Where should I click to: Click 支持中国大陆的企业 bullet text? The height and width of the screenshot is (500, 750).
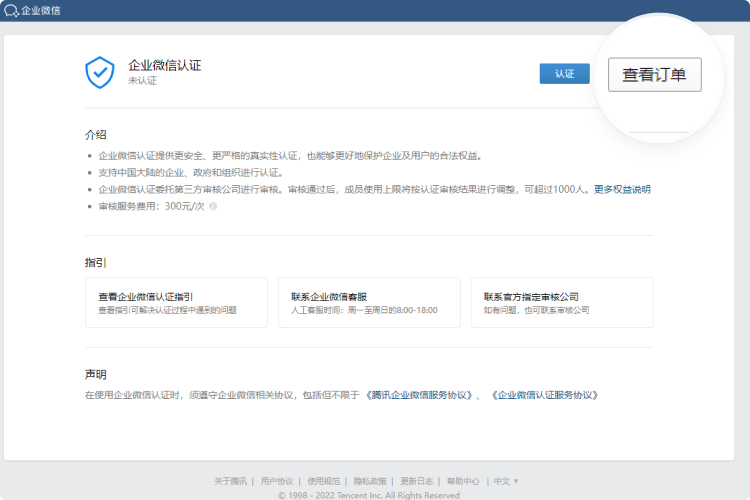(x=191, y=173)
